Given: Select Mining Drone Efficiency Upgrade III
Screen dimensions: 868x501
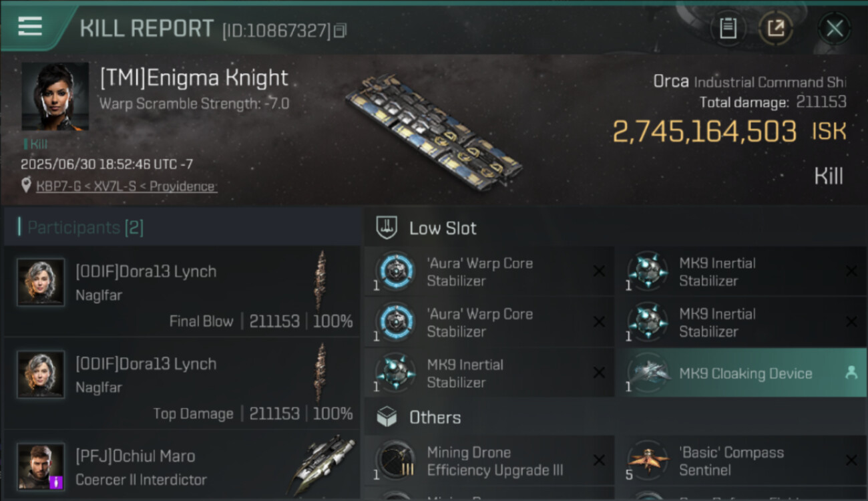Looking at the screenshot, I should click(489, 462).
